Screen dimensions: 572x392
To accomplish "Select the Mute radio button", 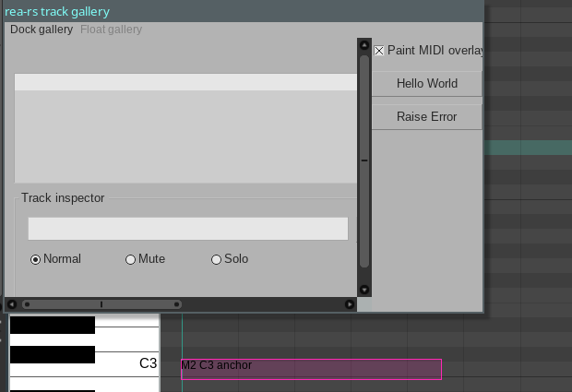I will click(x=130, y=259).
